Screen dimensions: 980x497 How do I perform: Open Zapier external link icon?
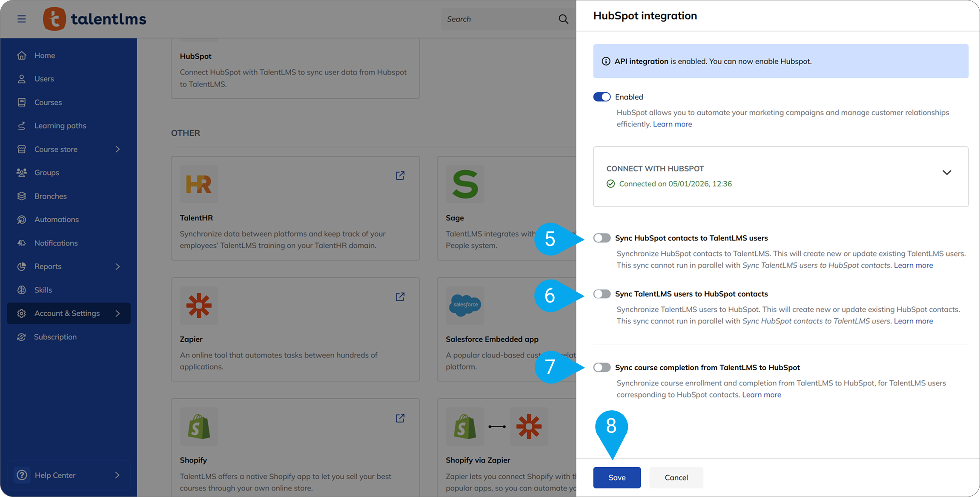point(400,297)
